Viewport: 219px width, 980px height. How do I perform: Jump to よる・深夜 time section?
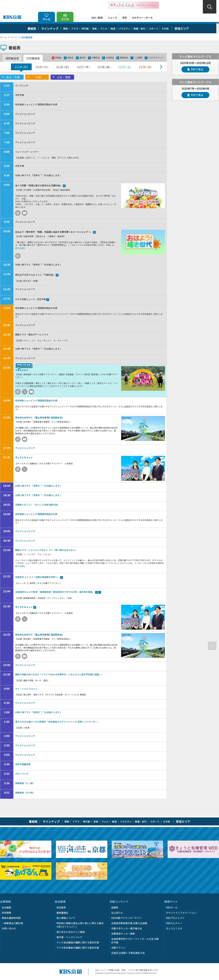62,77
